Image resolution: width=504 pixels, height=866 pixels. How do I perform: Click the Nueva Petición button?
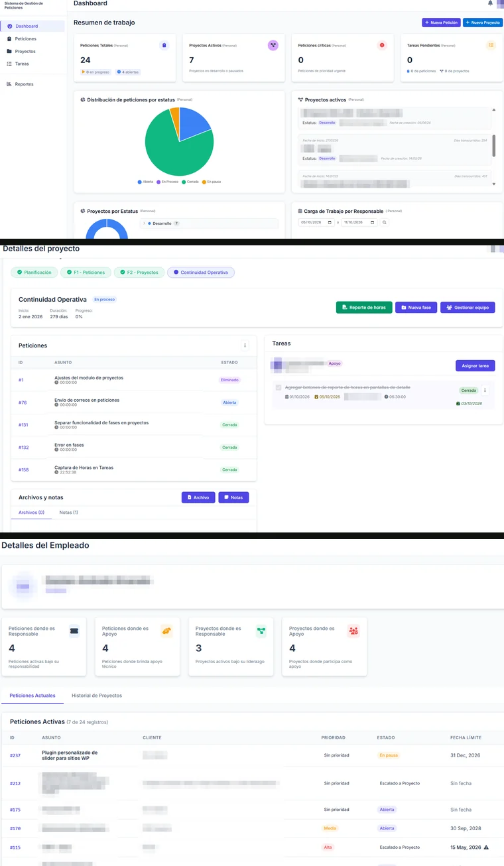pos(441,23)
